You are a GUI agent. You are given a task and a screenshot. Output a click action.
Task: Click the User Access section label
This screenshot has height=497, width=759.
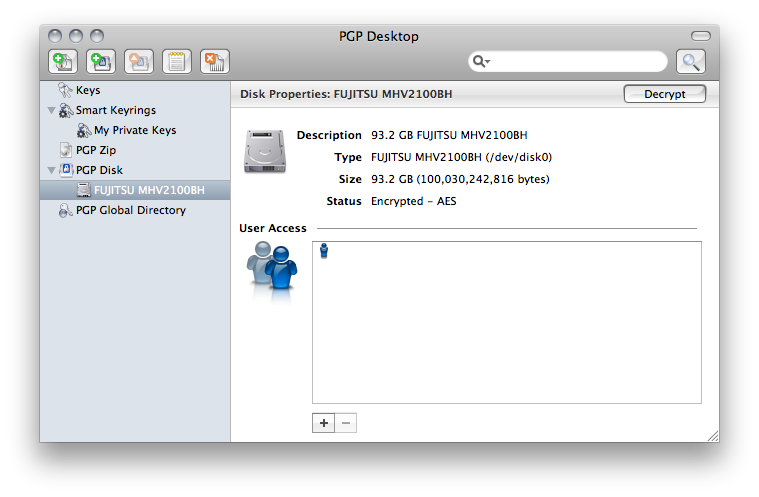click(273, 228)
